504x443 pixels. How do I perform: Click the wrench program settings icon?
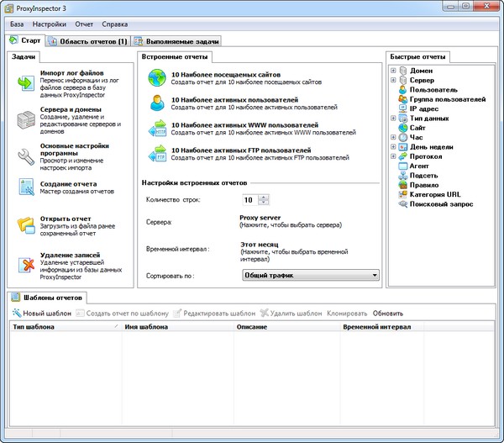(x=26, y=154)
